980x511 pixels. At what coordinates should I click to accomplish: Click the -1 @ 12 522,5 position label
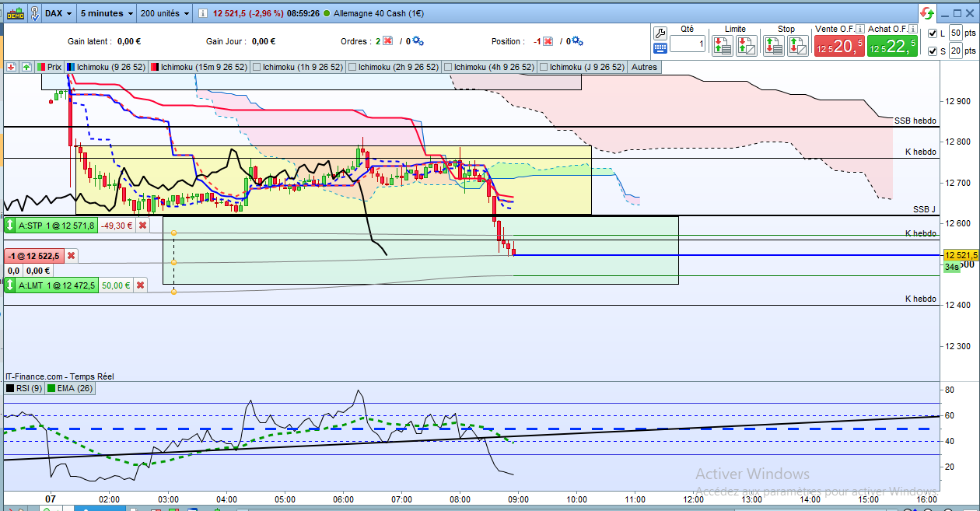33,255
